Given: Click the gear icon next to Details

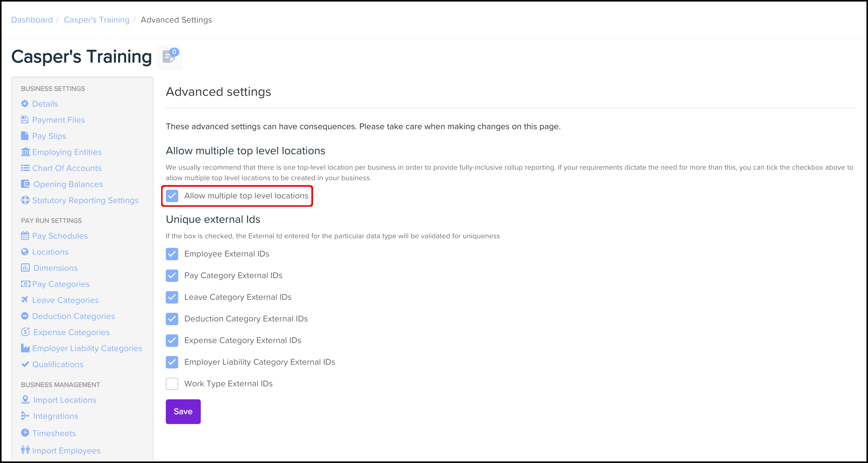Looking at the screenshot, I should click(25, 104).
